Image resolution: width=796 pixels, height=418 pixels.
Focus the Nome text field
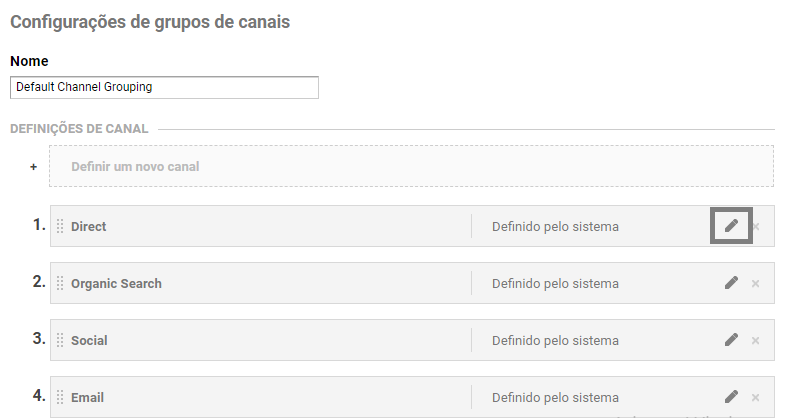[164, 87]
